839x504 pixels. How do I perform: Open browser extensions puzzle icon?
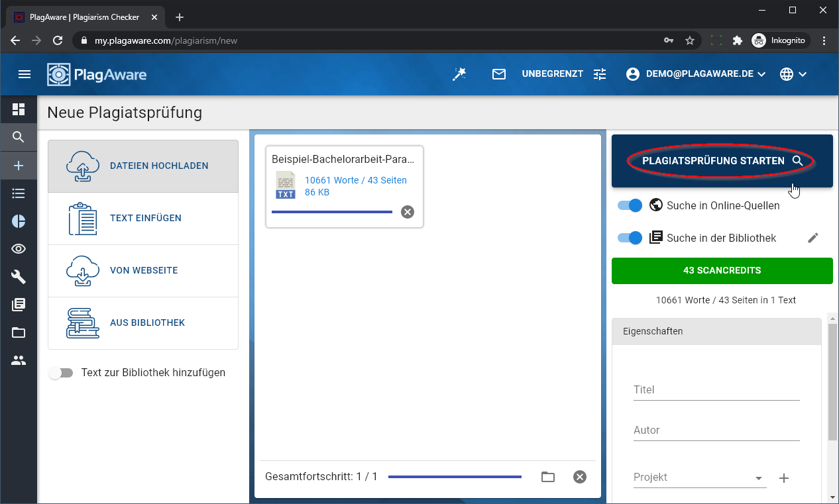coord(737,40)
